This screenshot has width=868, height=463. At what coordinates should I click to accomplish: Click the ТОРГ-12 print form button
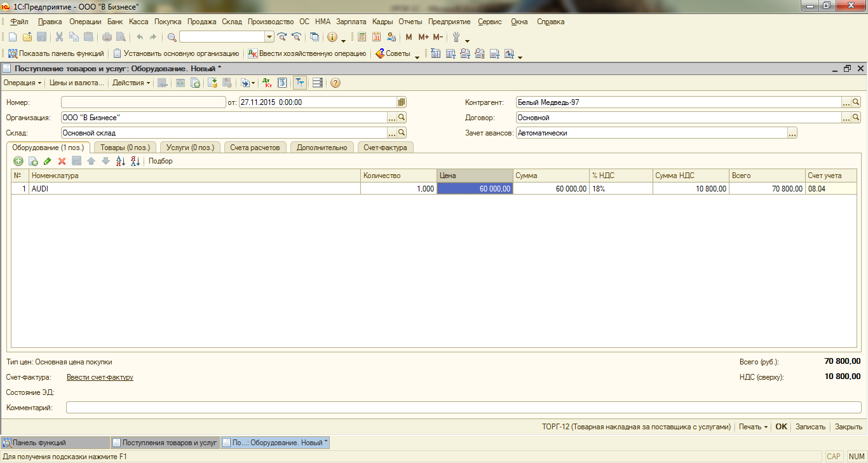[636, 427]
